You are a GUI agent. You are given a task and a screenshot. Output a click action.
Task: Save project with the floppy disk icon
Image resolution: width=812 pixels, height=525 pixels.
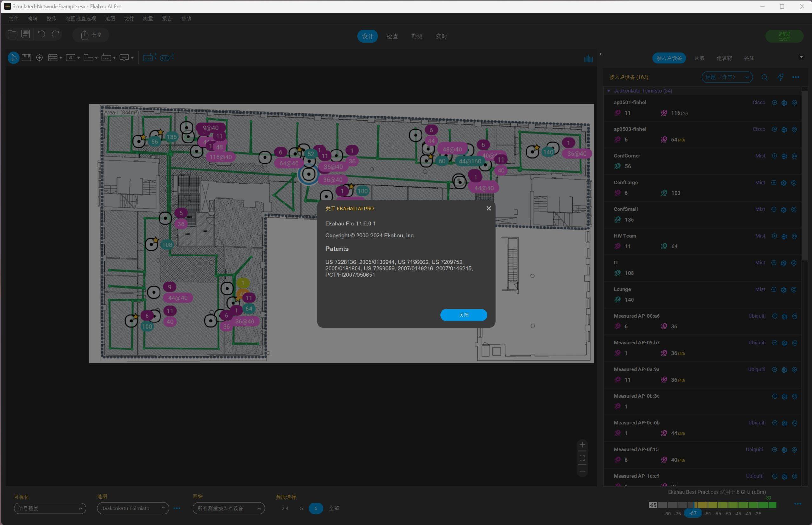click(x=26, y=34)
